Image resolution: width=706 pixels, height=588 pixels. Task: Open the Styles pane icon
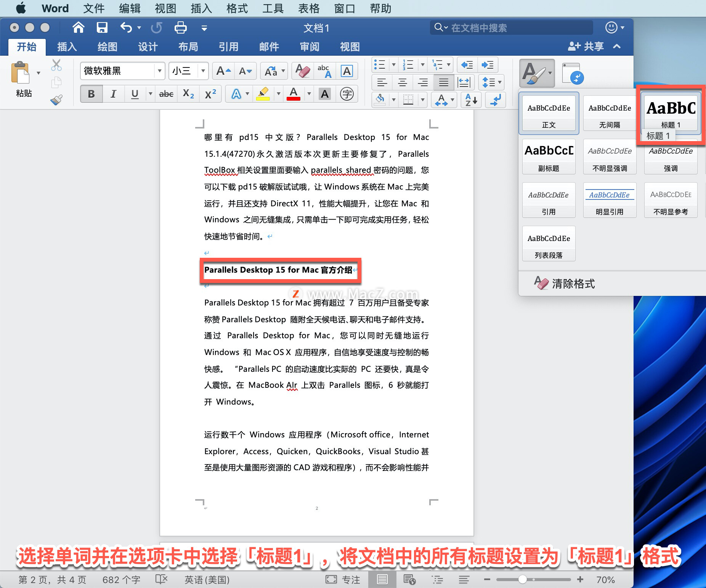point(572,73)
